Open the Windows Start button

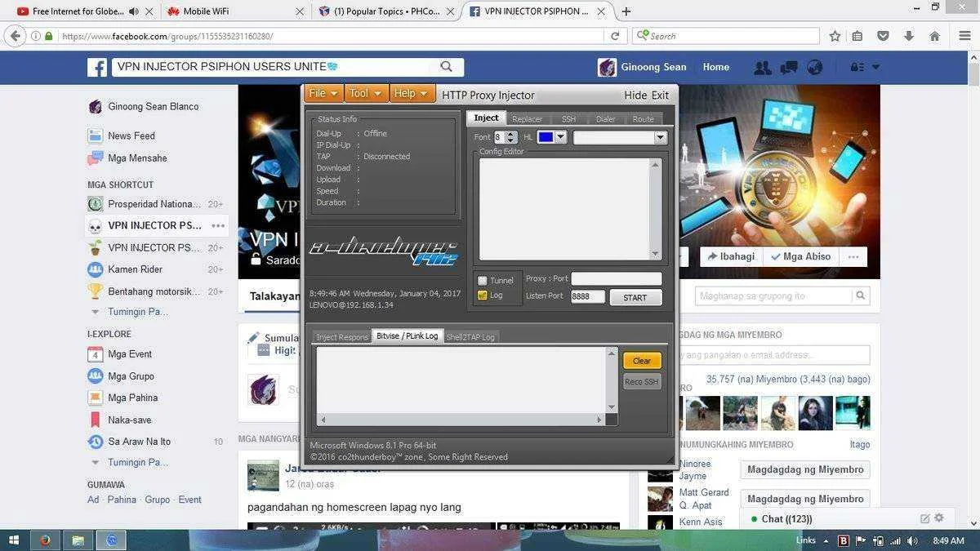click(x=14, y=540)
